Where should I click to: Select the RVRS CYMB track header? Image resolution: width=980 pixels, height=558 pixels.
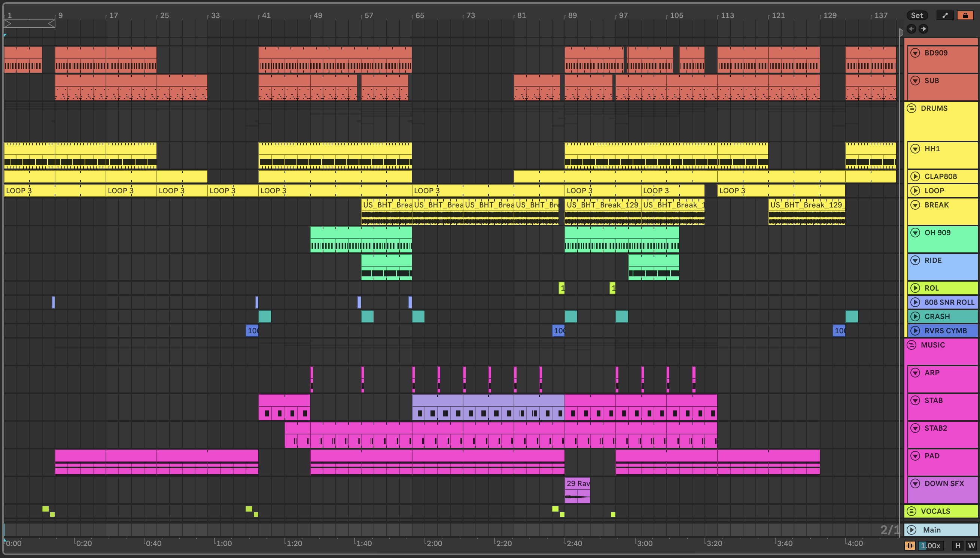pos(946,331)
